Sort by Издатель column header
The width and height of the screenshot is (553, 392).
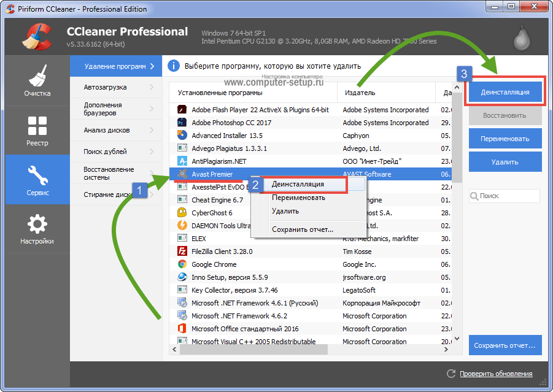pyautogui.click(x=387, y=93)
